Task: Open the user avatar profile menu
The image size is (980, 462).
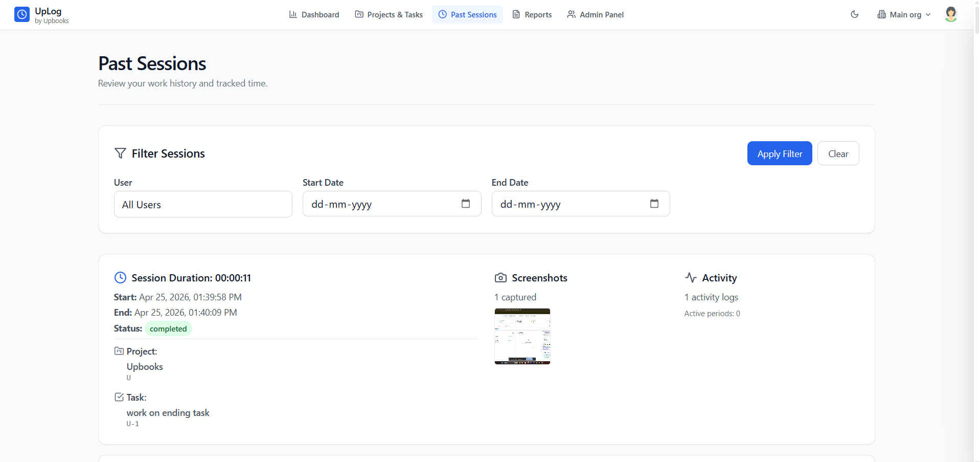Action: pos(950,14)
